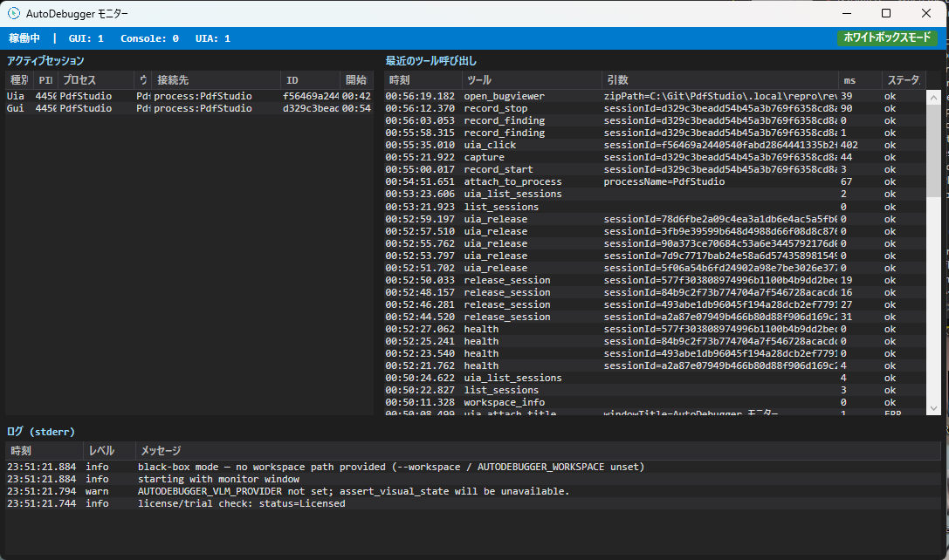Select health call at 00:52:21.762
The width and height of the screenshot is (949, 560).
point(655,365)
